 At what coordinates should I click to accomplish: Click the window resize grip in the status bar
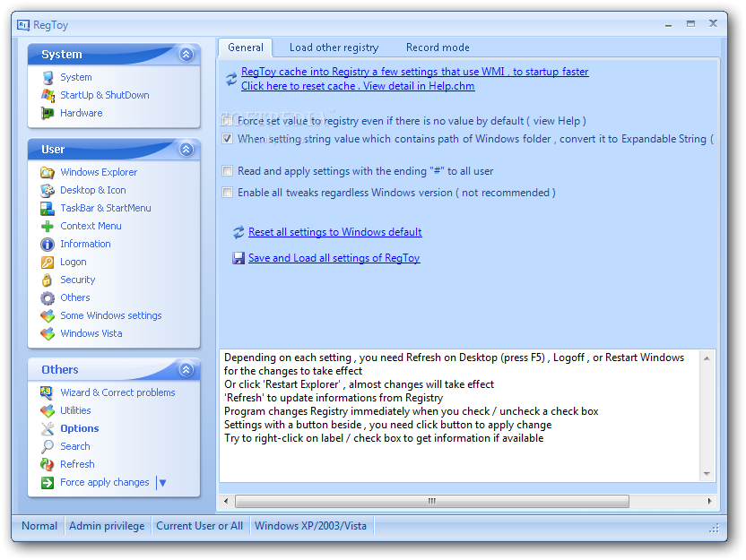tap(714, 528)
